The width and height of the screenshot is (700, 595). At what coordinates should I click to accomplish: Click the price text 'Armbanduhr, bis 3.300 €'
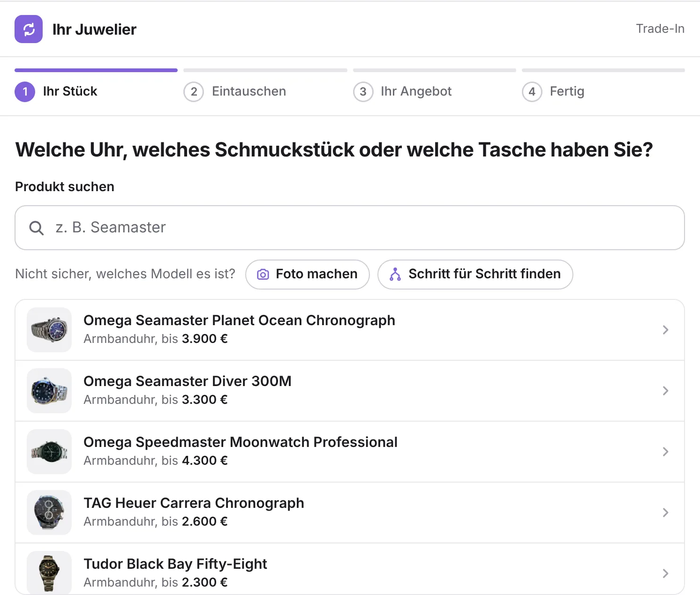[x=156, y=400]
